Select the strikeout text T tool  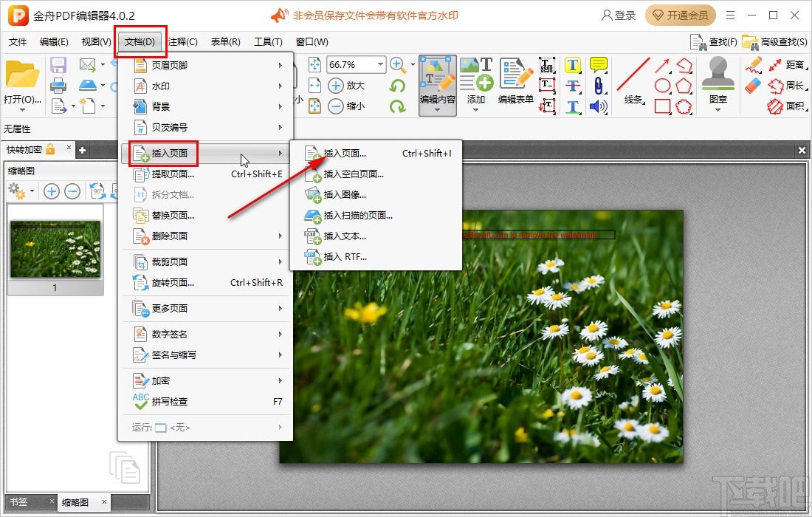[572, 86]
